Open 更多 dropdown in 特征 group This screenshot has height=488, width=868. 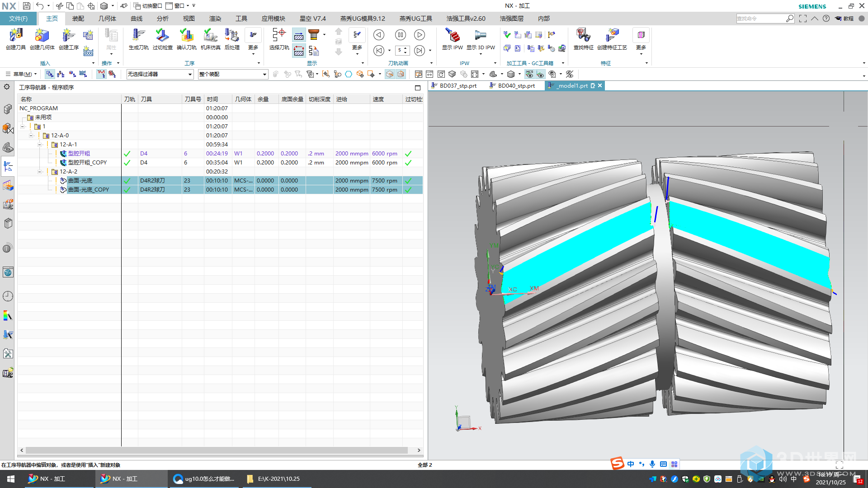click(x=641, y=42)
